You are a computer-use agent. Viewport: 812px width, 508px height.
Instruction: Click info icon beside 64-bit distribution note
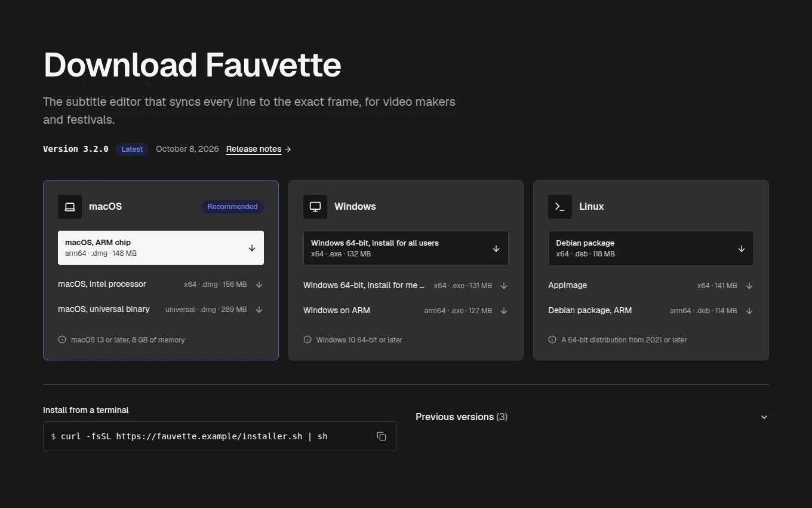coord(552,339)
